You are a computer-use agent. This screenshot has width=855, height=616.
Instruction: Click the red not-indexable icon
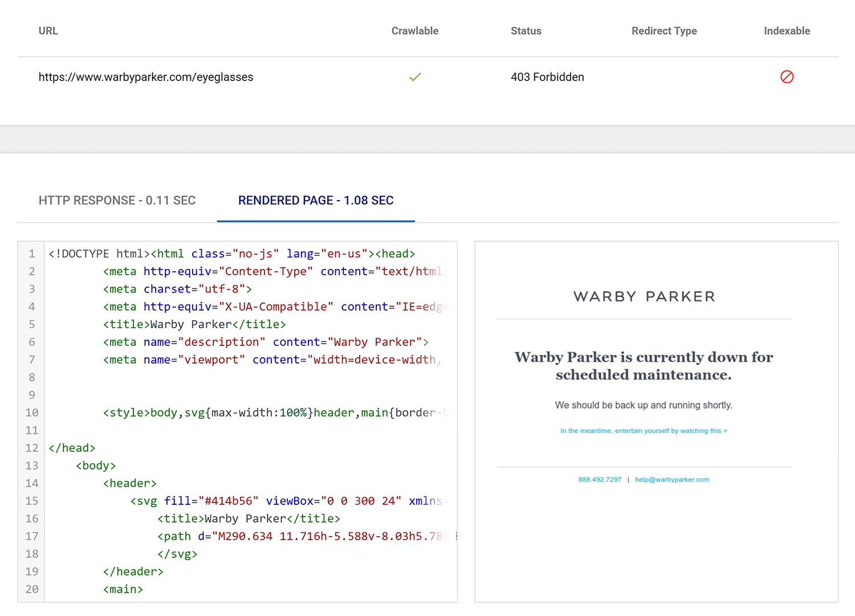(787, 77)
